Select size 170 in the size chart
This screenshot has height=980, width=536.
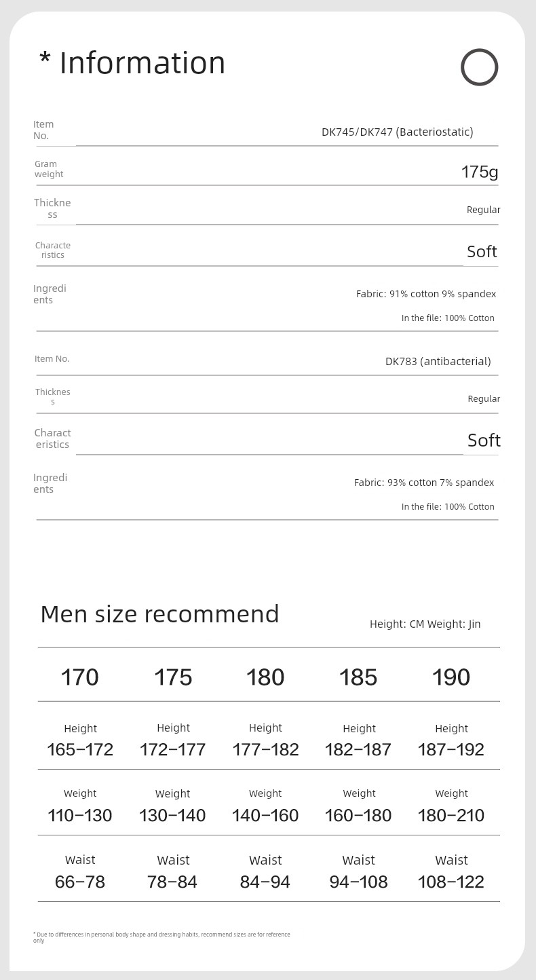[80, 677]
